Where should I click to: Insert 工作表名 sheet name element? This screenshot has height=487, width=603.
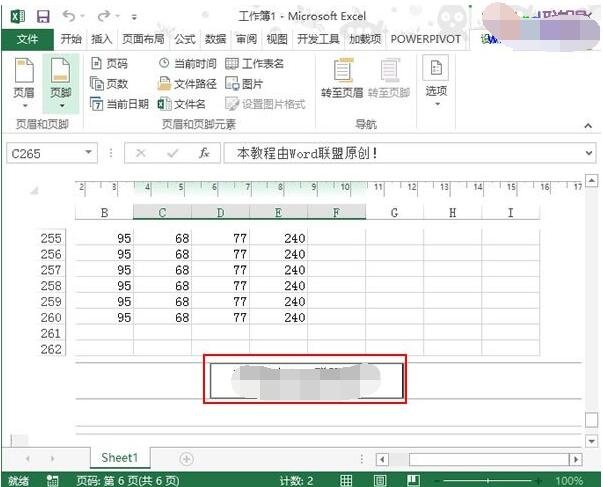[255, 63]
